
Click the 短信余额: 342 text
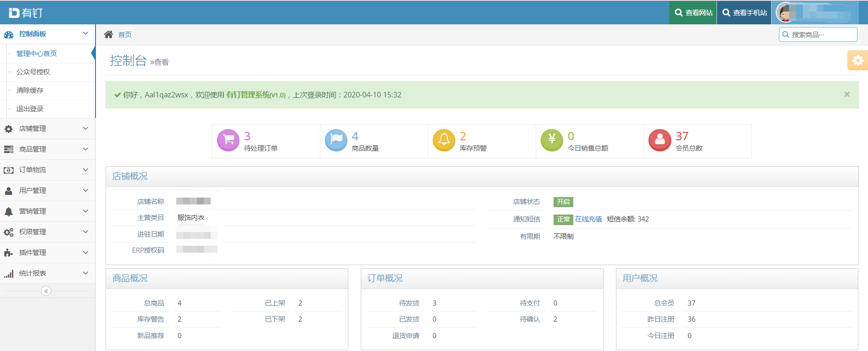(x=628, y=219)
